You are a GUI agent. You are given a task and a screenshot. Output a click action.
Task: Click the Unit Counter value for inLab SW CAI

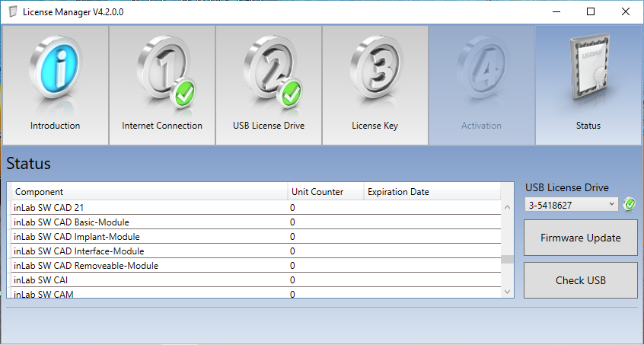[x=292, y=280]
